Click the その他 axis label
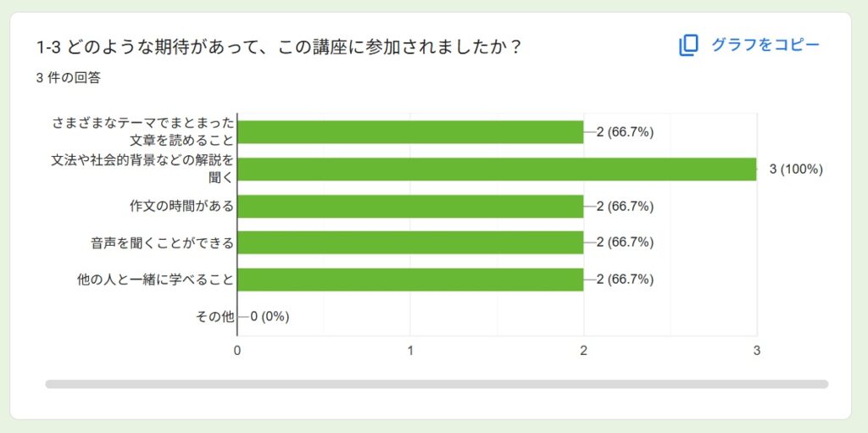 [214, 317]
